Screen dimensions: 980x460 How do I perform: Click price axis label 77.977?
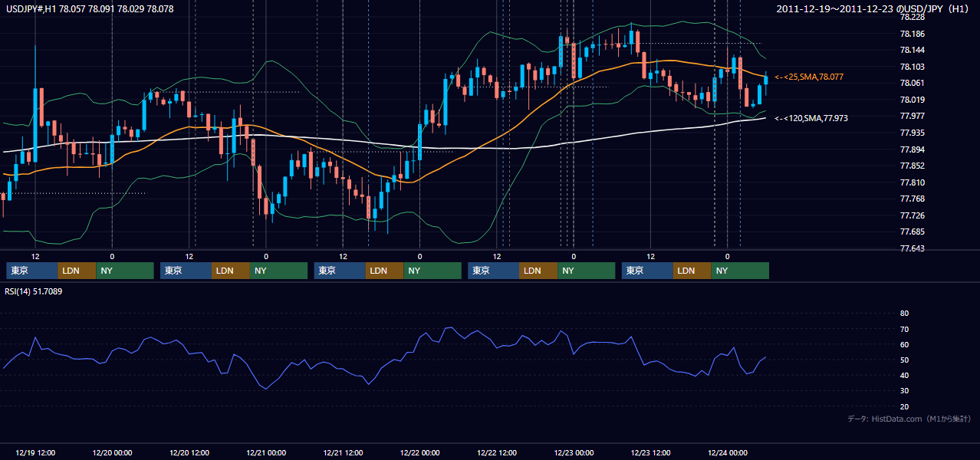[912, 116]
